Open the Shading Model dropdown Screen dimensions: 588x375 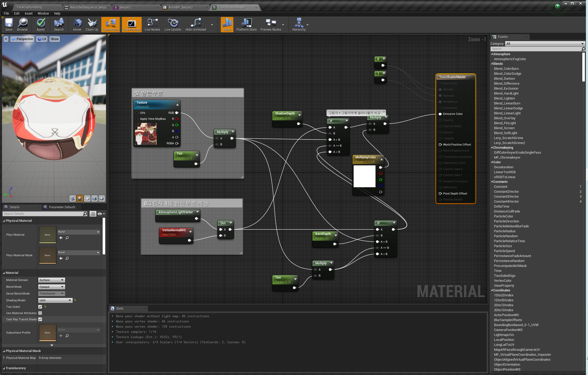[55, 300]
